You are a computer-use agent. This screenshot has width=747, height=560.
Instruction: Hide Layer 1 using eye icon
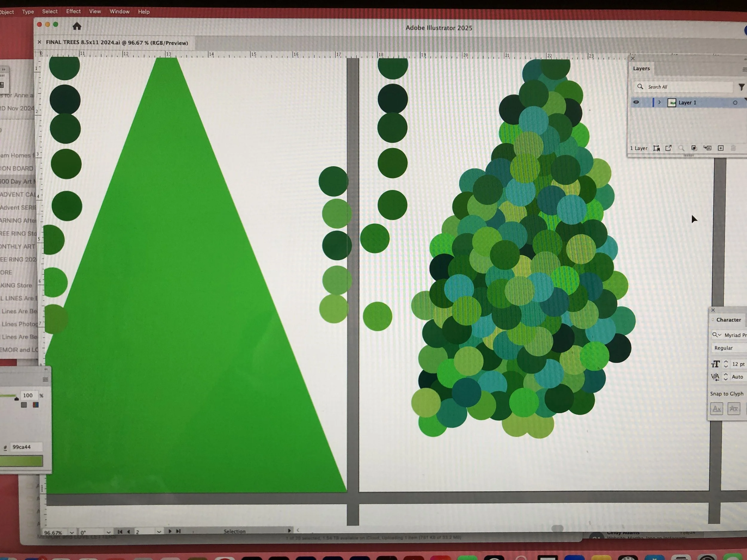point(636,102)
